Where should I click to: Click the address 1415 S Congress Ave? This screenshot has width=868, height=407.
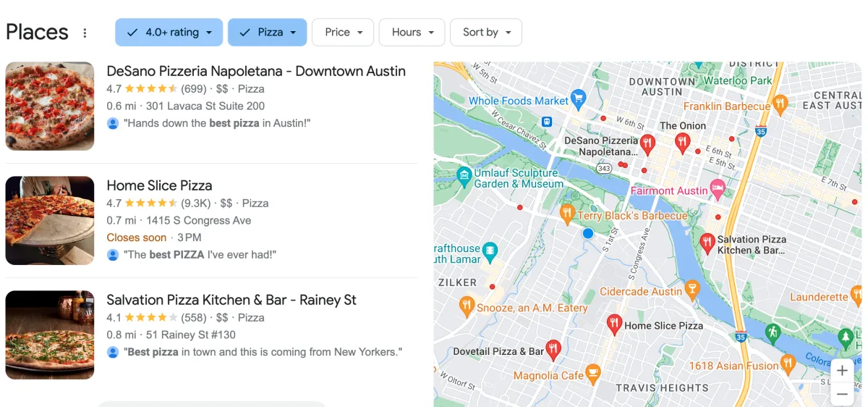click(199, 220)
